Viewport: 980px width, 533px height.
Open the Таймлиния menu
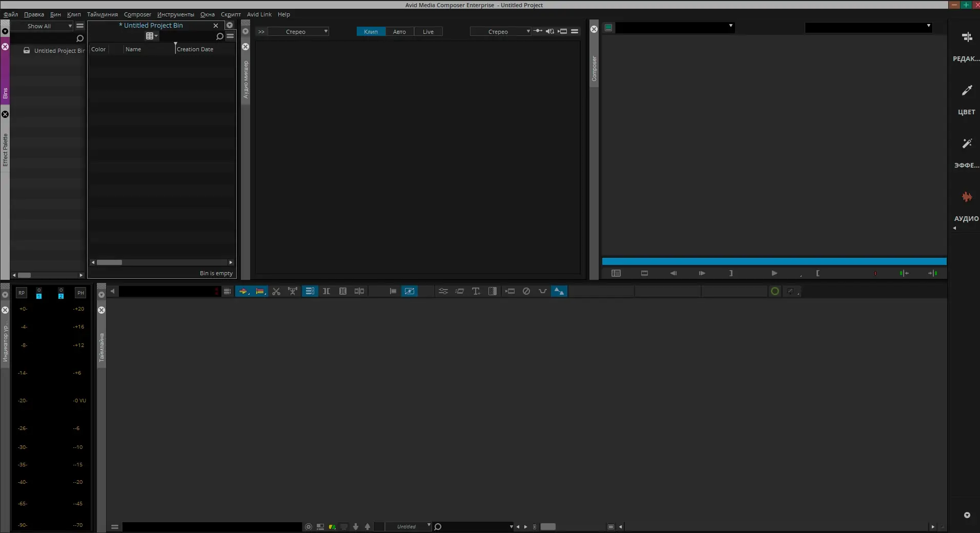coord(103,14)
